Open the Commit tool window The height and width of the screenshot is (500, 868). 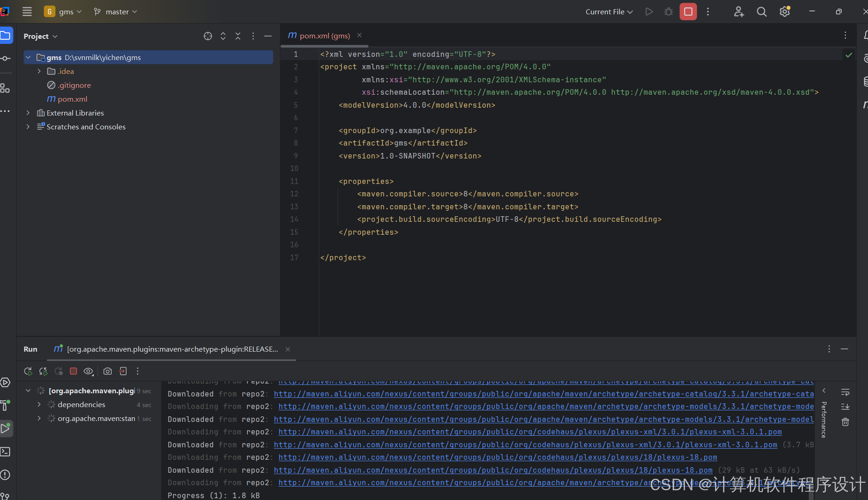(6, 58)
